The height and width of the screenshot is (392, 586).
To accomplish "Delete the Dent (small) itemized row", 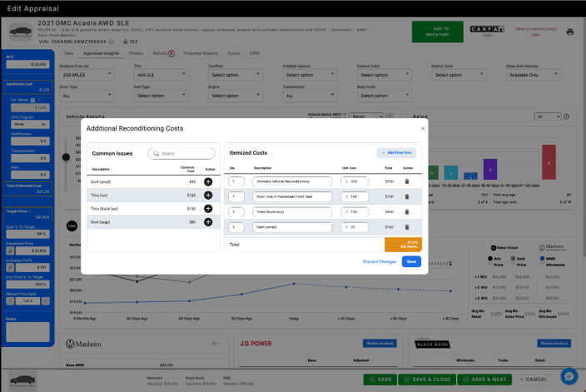I will tap(407, 227).
